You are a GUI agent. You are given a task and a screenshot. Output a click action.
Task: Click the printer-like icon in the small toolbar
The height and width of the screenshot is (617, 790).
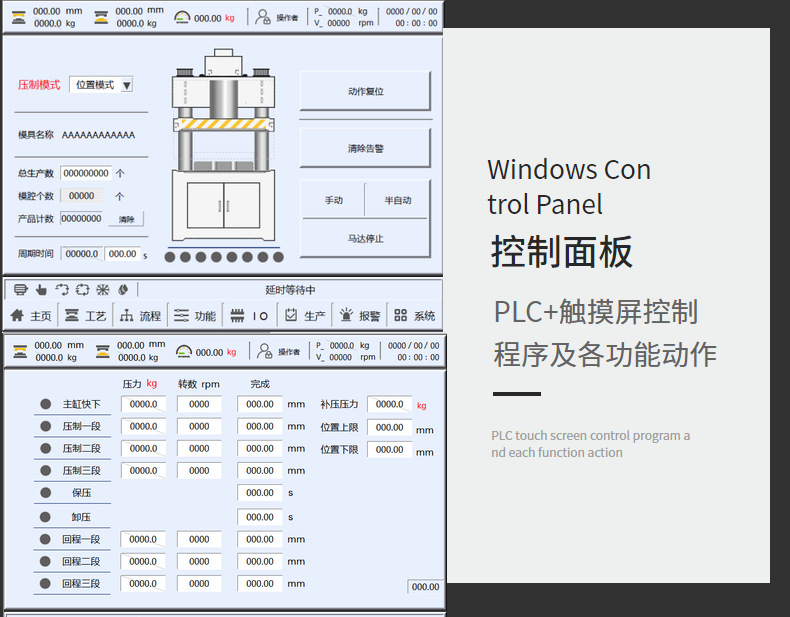coord(20,290)
